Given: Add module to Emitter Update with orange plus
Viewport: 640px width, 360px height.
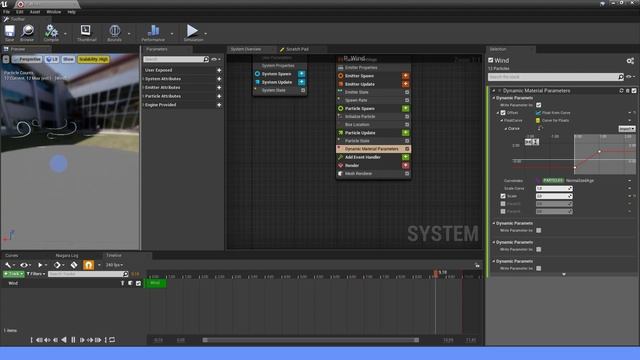Looking at the screenshot, I should tap(405, 84).
